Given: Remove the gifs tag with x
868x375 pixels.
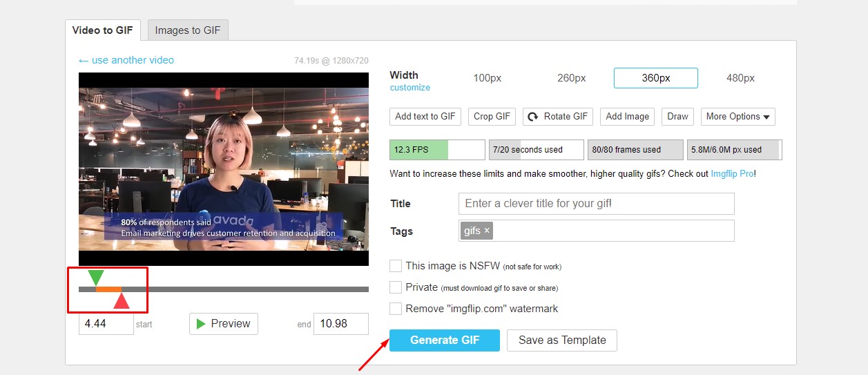Looking at the screenshot, I should point(487,231).
